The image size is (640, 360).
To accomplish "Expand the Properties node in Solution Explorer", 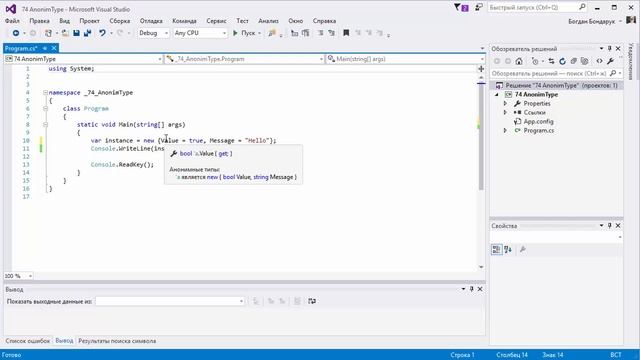I will pyautogui.click(x=505, y=104).
